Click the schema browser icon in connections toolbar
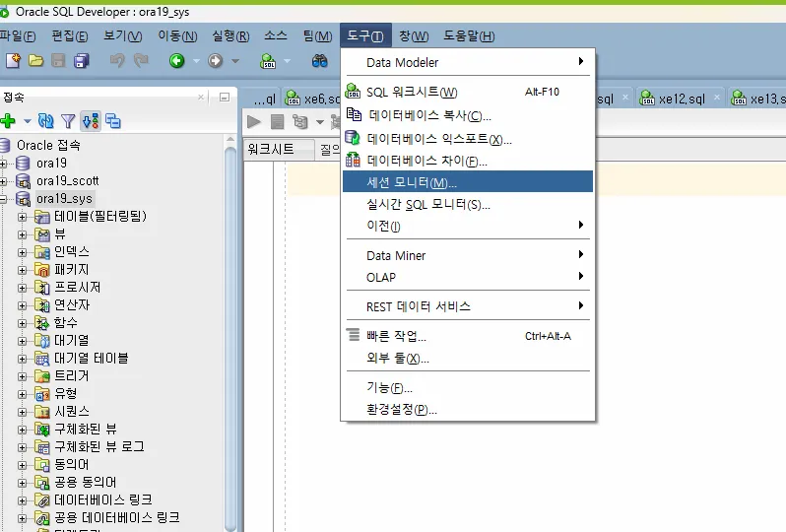This screenshot has height=532, width=786. [x=91, y=121]
